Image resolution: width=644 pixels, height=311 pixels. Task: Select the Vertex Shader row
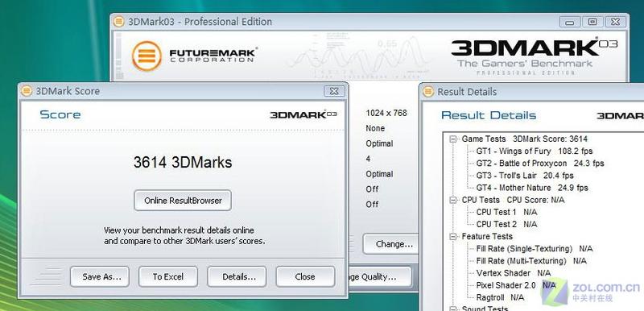[514, 273]
